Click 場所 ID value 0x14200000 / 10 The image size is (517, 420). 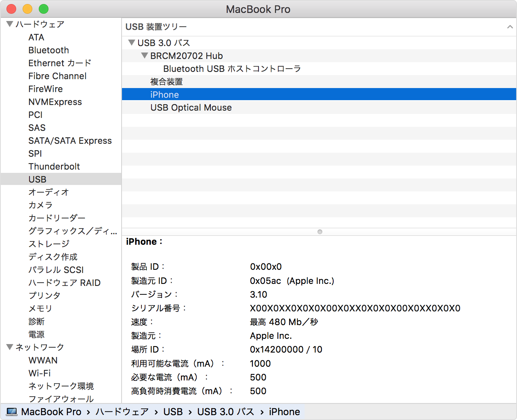click(286, 349)
